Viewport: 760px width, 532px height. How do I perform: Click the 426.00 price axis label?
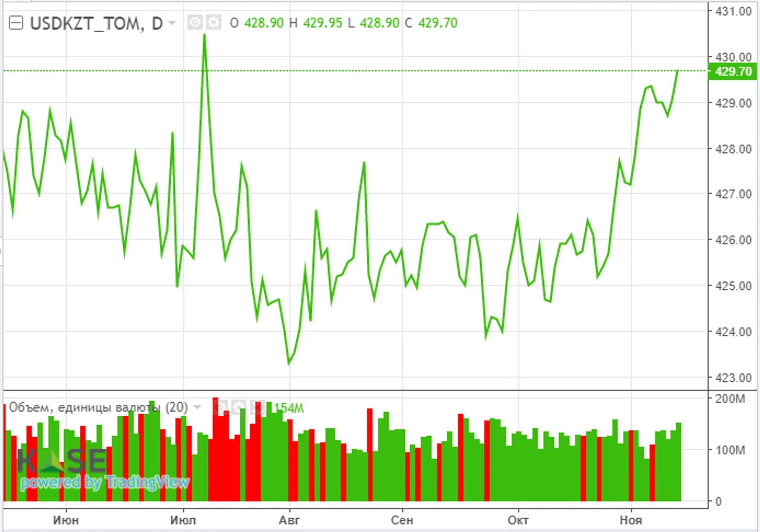pos(733,240)
